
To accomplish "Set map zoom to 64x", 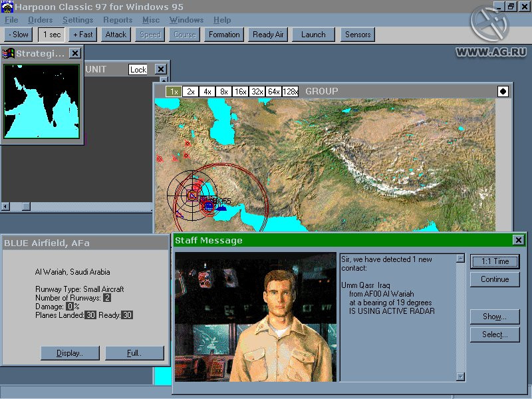I will tap(274, 92).
